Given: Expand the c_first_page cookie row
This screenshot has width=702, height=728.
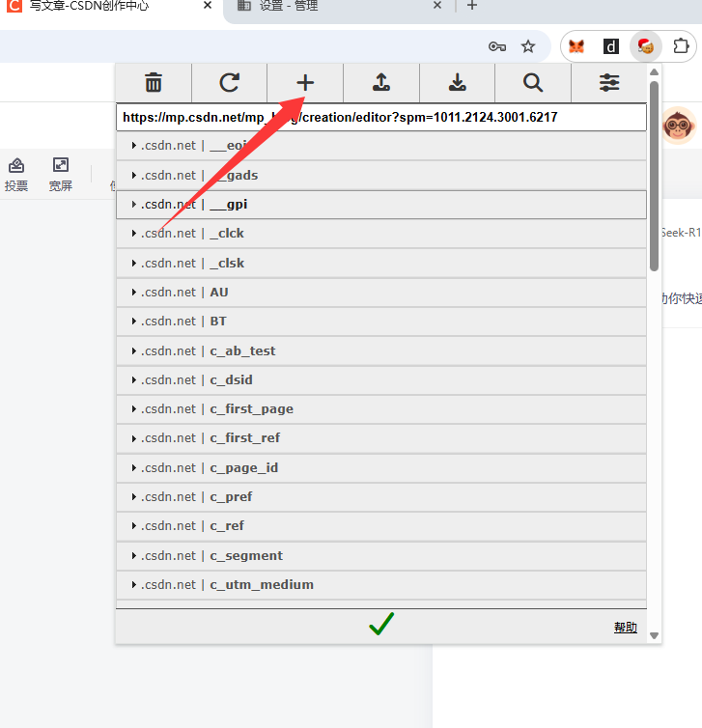Looking at the screenshot, I should [381, 409].
